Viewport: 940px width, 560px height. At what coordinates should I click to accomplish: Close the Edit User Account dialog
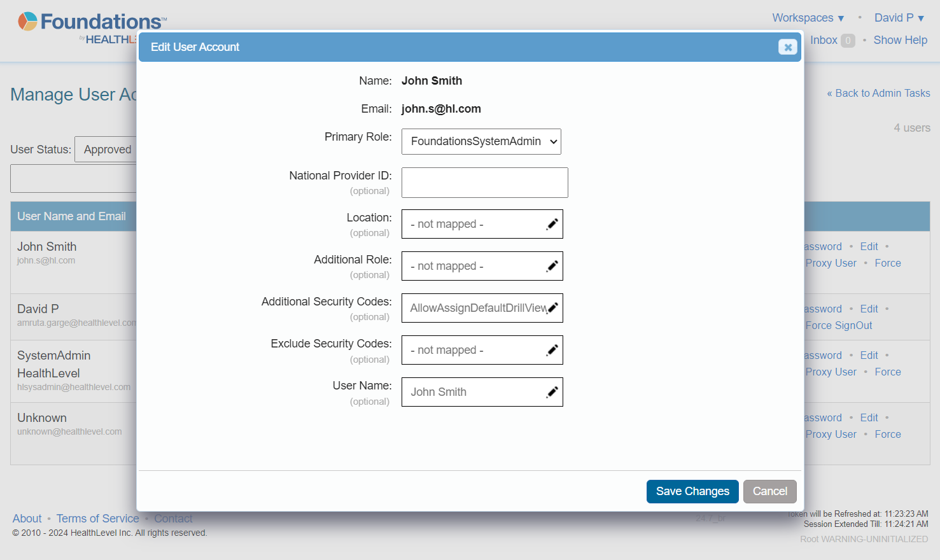tap(787, 47)
